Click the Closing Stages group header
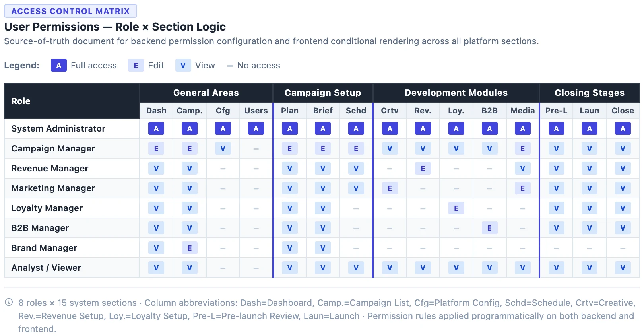644x336 pixels. point(590,93)
